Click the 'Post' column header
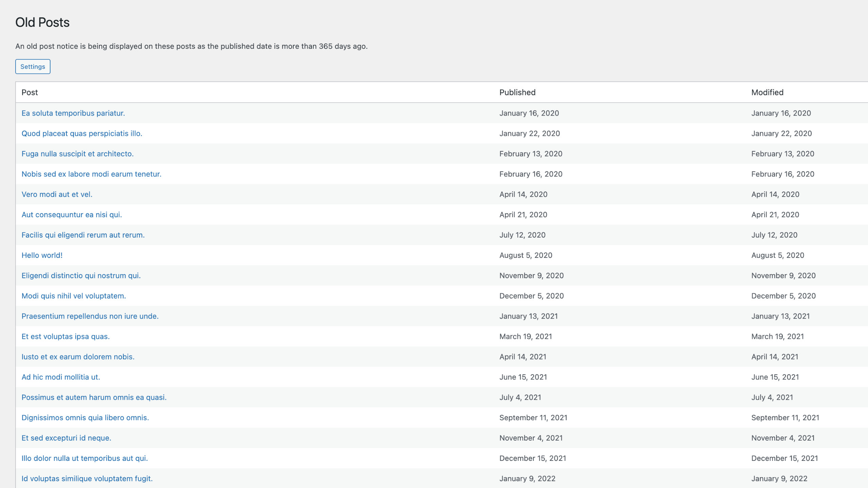The image size is (868, 488). [x=29, y=93]
